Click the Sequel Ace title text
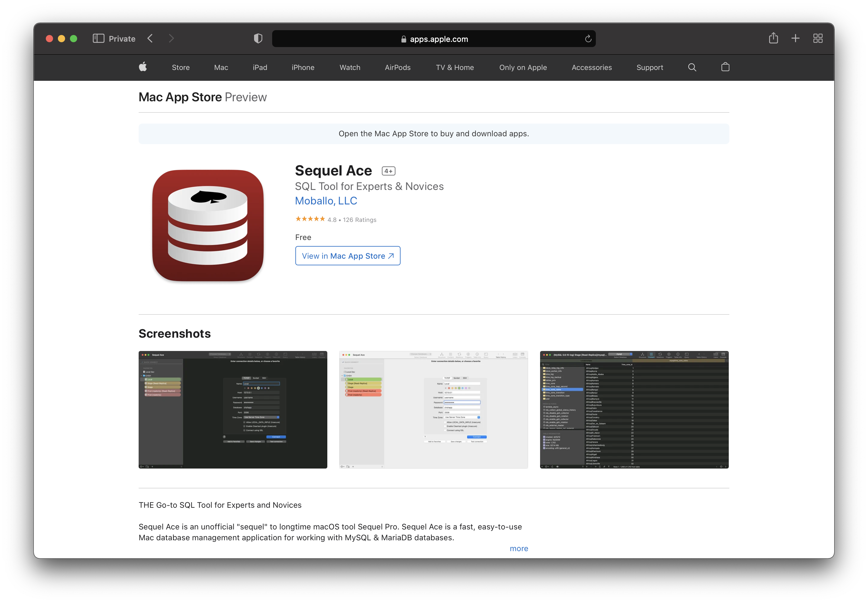This screenshot has width=868, height=603. coord(333,171)
